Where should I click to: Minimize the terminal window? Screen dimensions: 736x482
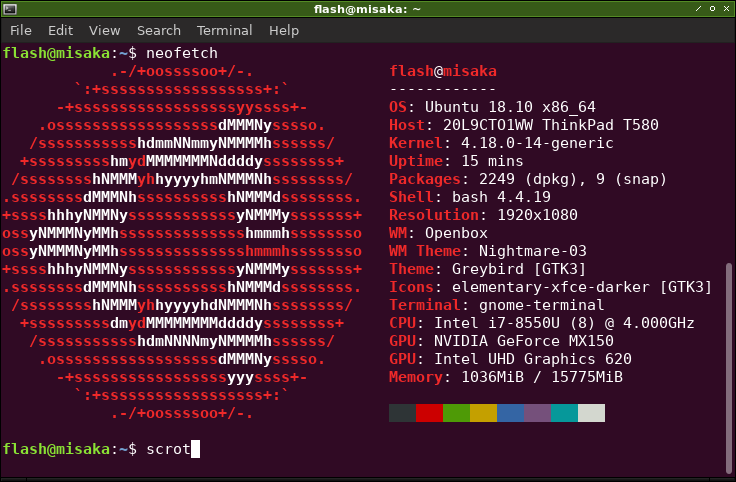tap(698, 8)
